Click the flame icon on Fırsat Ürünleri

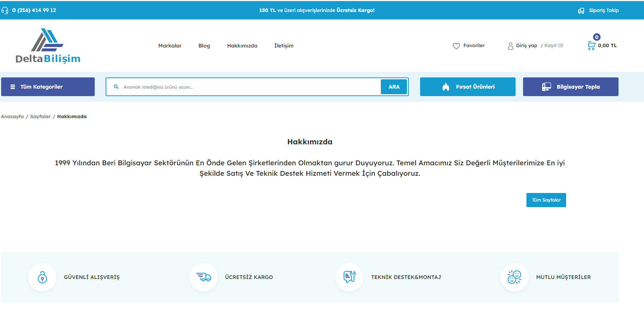point(446,87)
